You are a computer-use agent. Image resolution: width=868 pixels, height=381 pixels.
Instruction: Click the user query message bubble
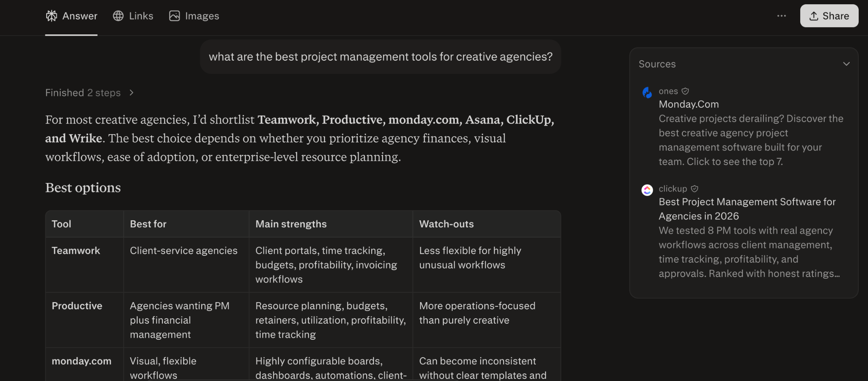pos(381,57)
